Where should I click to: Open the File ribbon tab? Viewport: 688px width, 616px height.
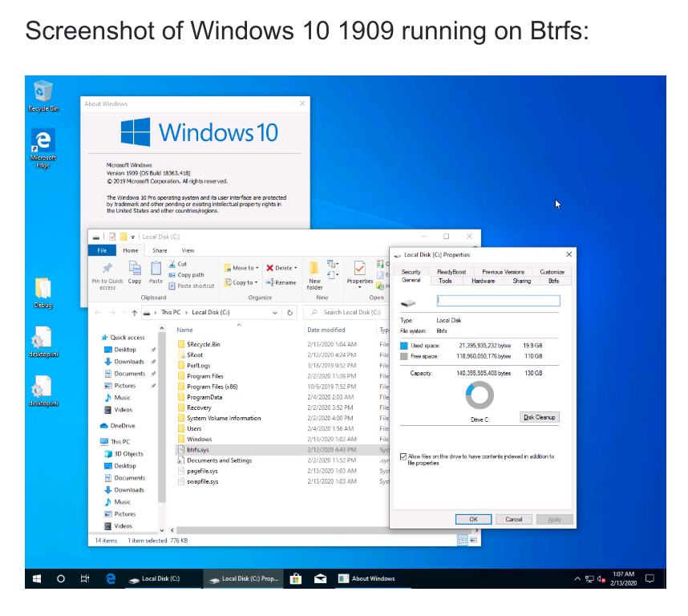click(x=102, y=250)
